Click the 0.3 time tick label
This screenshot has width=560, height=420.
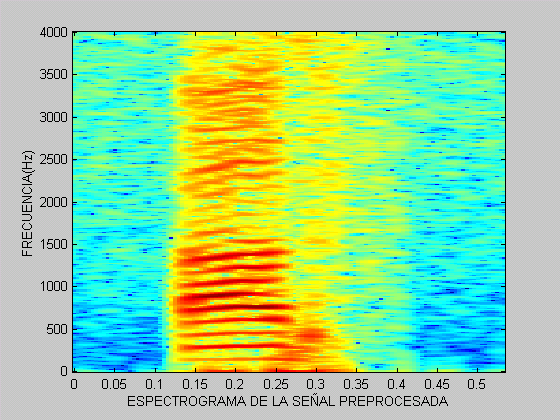(x=316, y=385)
